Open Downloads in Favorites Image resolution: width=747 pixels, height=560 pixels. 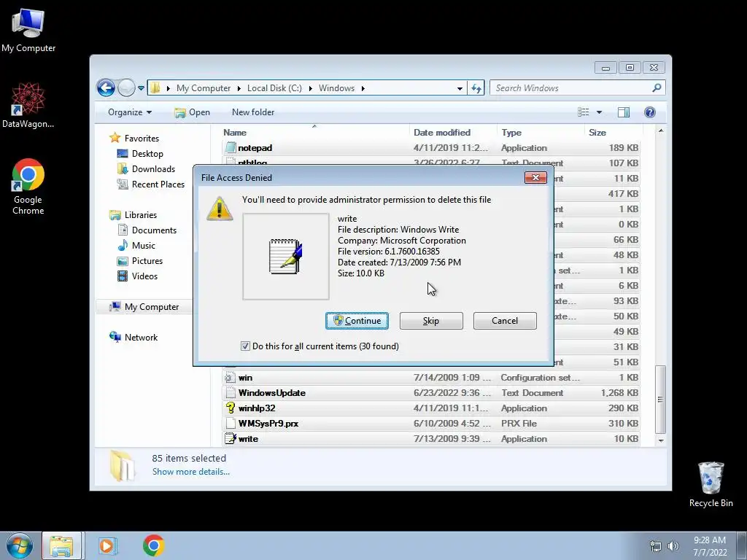[x=153, y=169]
